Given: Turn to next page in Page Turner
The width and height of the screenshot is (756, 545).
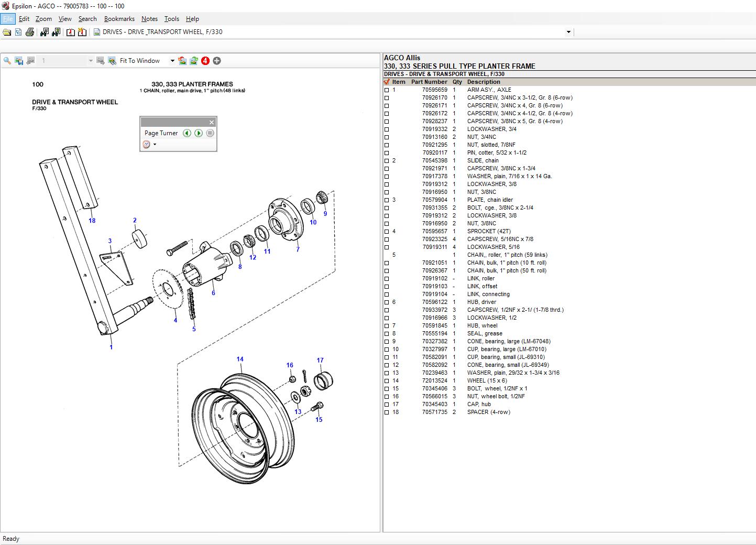Looking at the screenshot, I should click(199, 133).
